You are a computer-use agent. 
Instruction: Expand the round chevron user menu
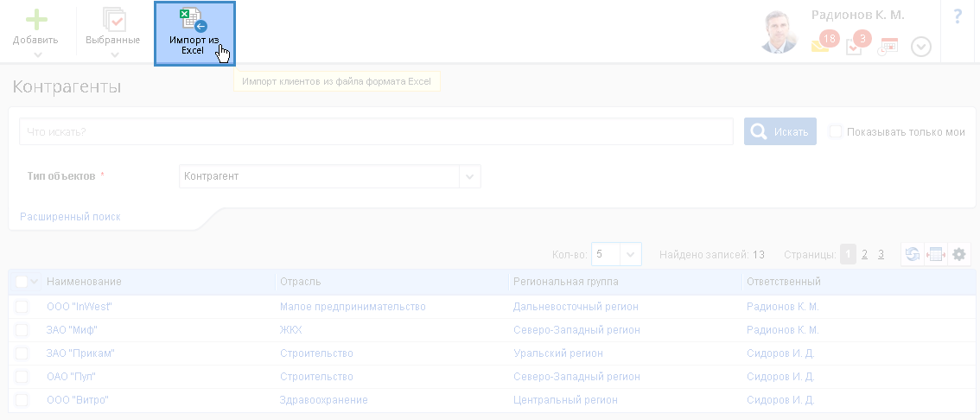pyautogui.click(x=921, y=47)
